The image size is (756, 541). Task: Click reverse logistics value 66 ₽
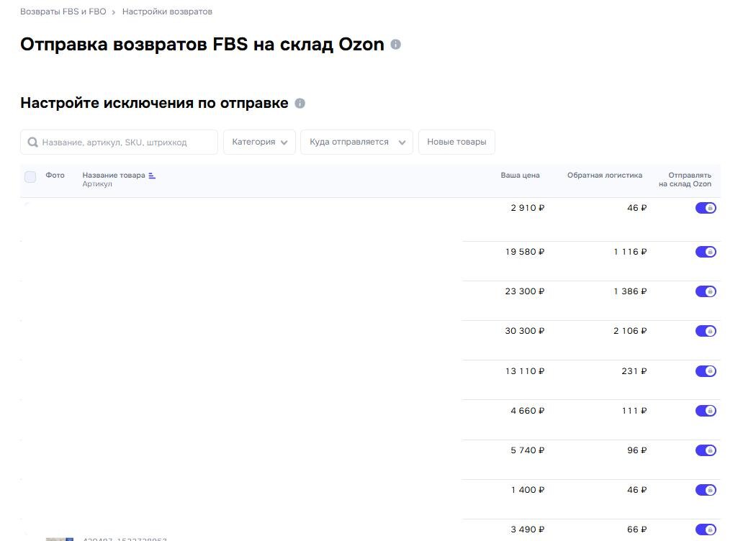(637, 529)
